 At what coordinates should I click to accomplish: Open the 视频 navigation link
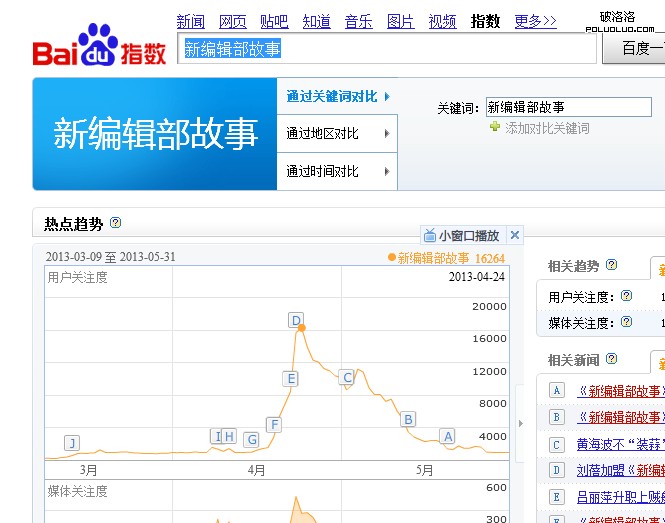pos(442,21)
